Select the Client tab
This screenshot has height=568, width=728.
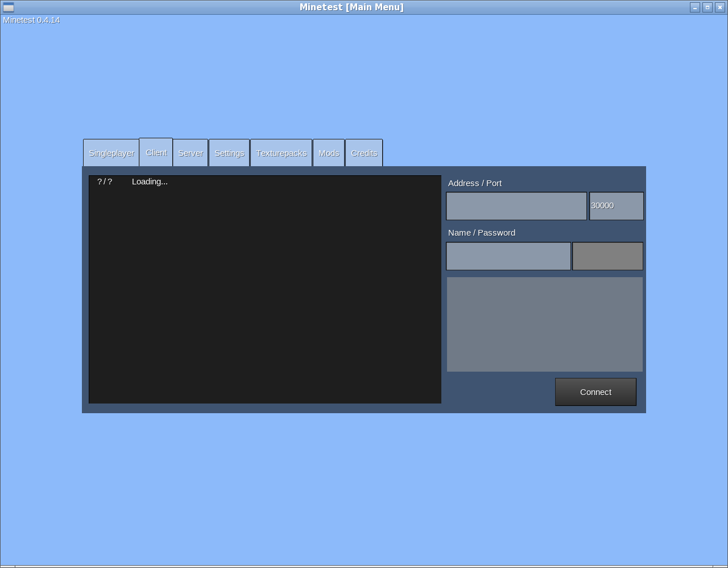coord(156,153)
